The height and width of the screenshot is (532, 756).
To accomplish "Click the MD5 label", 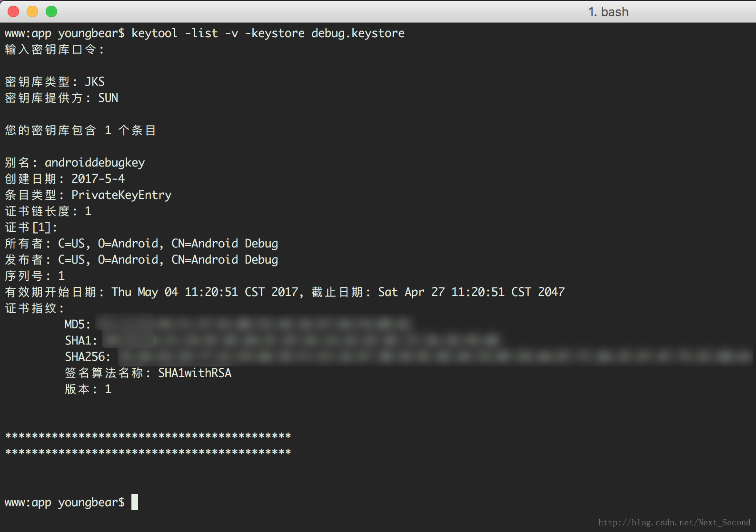I will pyautogui.click(x=78, y=325).
